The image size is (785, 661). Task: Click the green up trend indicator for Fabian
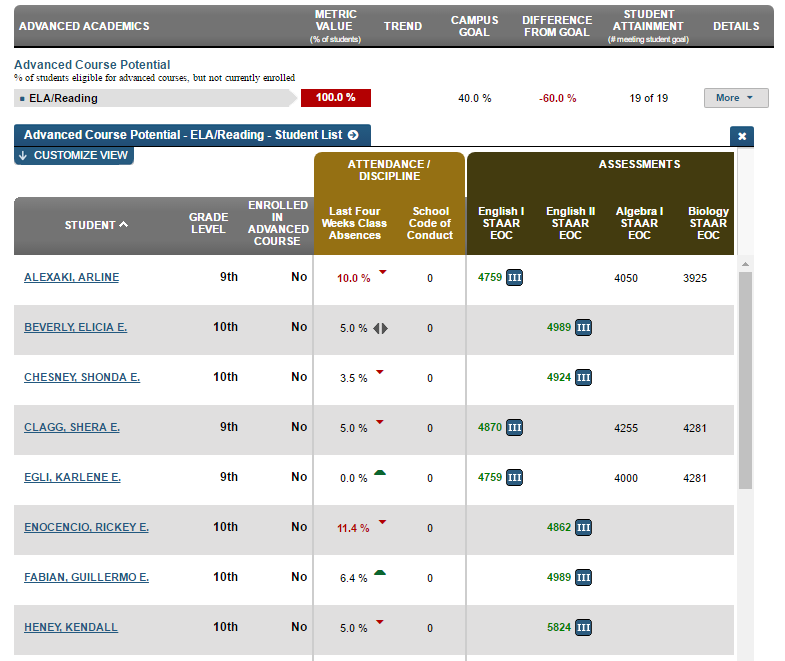point(380,572)
